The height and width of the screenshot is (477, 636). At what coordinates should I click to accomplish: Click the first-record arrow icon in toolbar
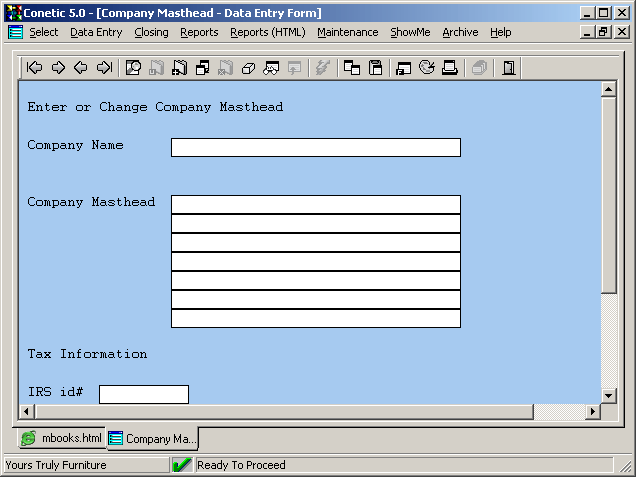[35, 68]
